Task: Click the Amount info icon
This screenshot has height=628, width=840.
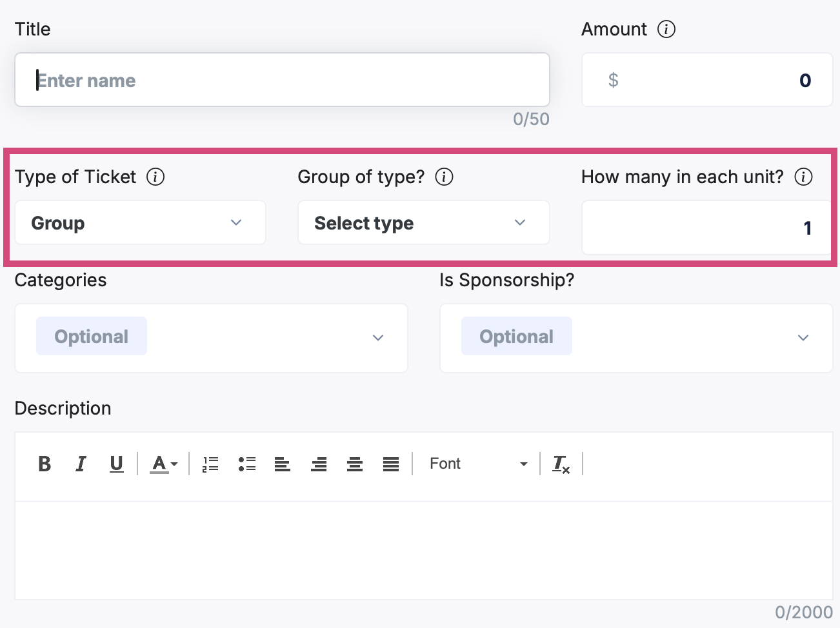Action: [x=666, y=29]
